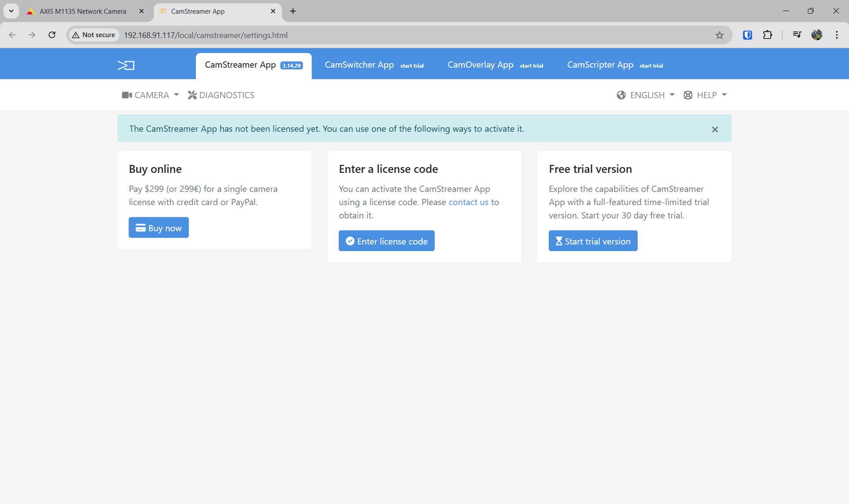
Task: Click the CamStreamer logo icon in header
Action: 126,65
